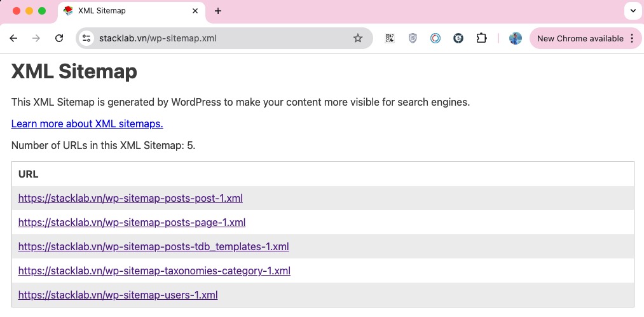644x317 pixels.
Task: Click the forward navigation arrow
Action: [36, 38]
